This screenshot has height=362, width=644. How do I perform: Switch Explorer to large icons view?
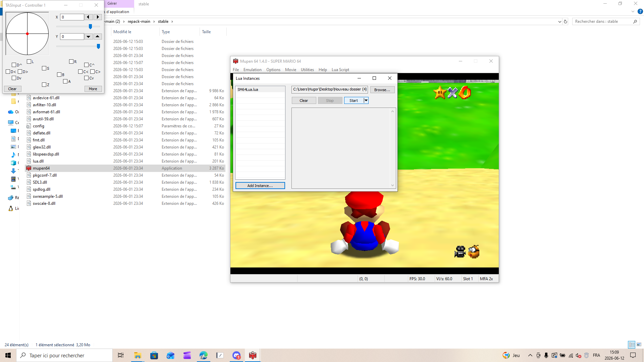(x=639, y=345)
